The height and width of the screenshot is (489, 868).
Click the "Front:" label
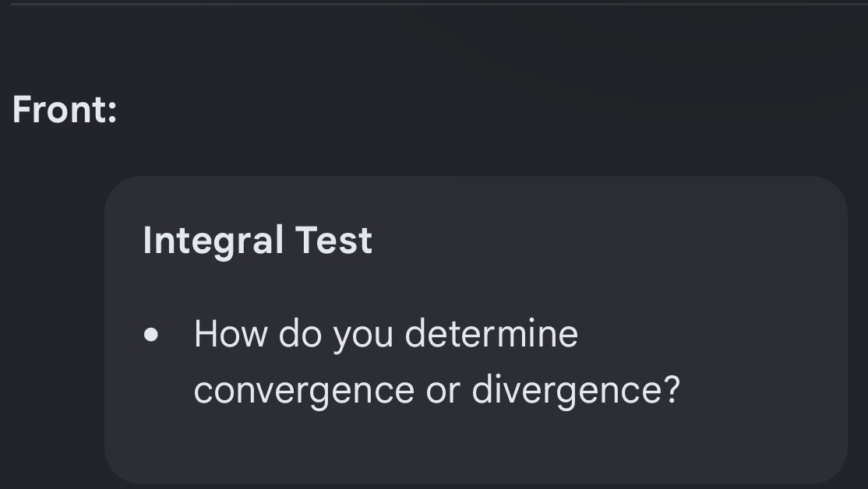click(65, 110)
